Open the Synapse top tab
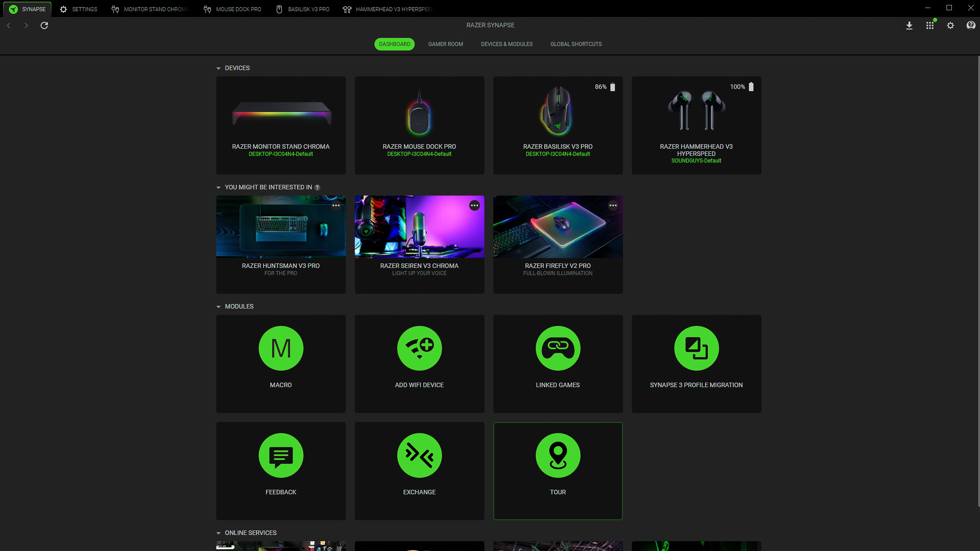This screenshot has height=551, width=980. pyautogui.click(x=27, y=9)
